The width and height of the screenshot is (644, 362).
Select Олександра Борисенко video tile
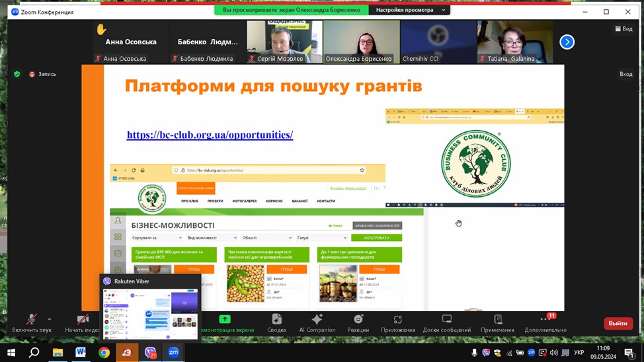[361, 42]
